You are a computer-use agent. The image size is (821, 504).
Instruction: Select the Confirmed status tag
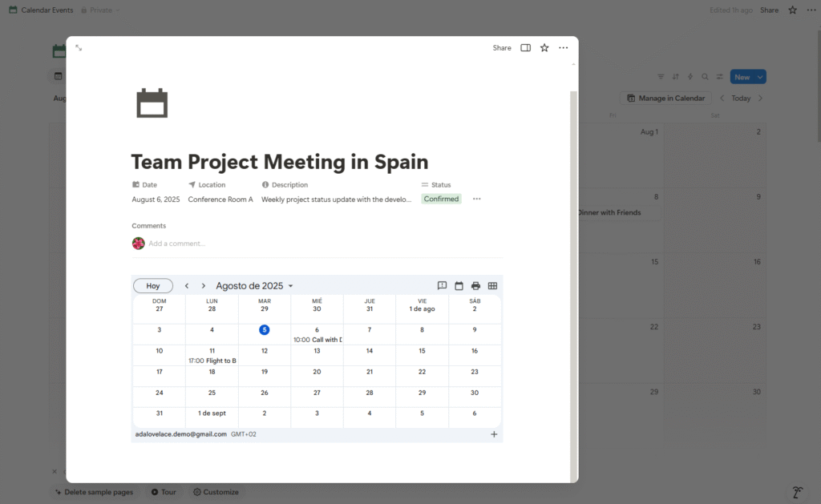(440, 199)
